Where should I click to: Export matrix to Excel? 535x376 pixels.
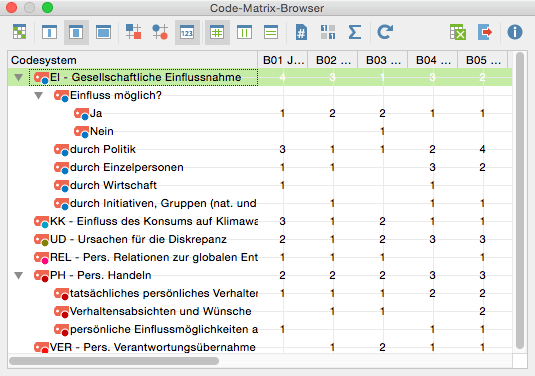[x=458, y=32]
